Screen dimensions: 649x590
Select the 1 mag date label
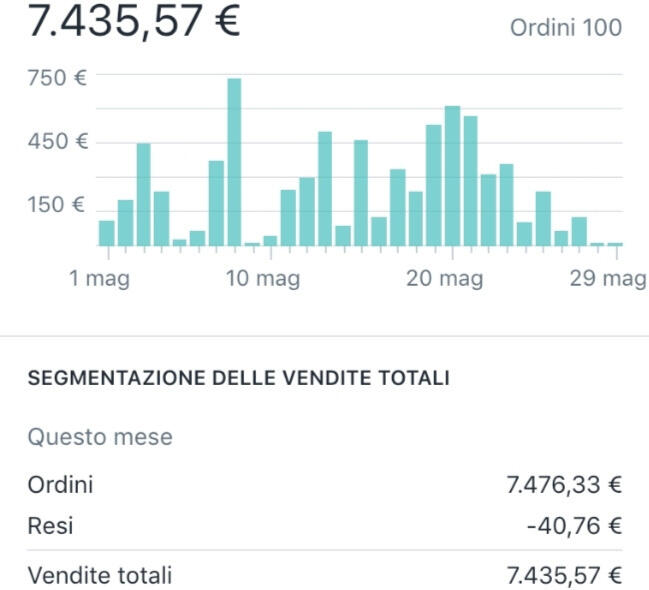(x=99, y=278)
